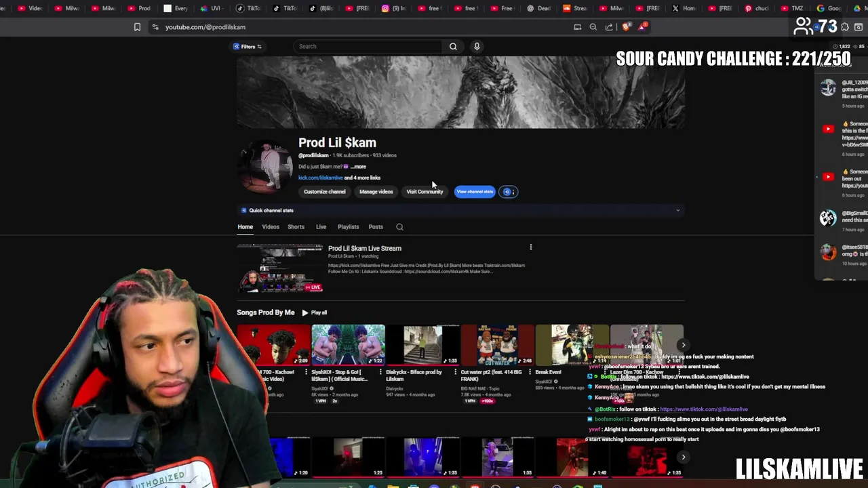Image resolution: width=868 pixels, height=488 pixels.
Task: Expand the Quick channel stats panel chevron
Action: click(677, 210)
